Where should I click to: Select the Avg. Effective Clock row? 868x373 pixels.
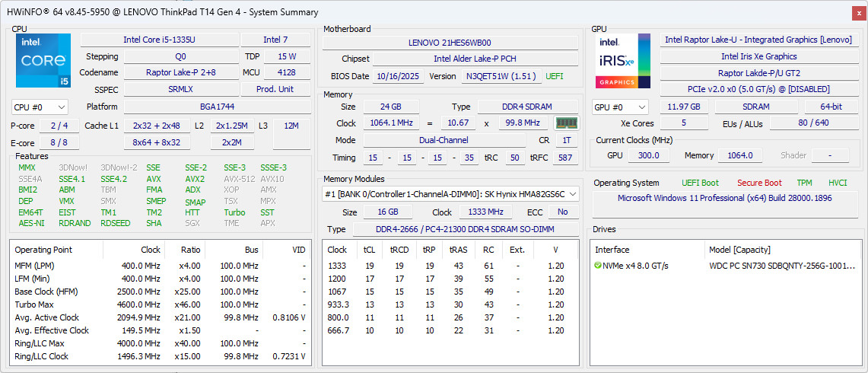pyautogui.click(x=161, y=330)
